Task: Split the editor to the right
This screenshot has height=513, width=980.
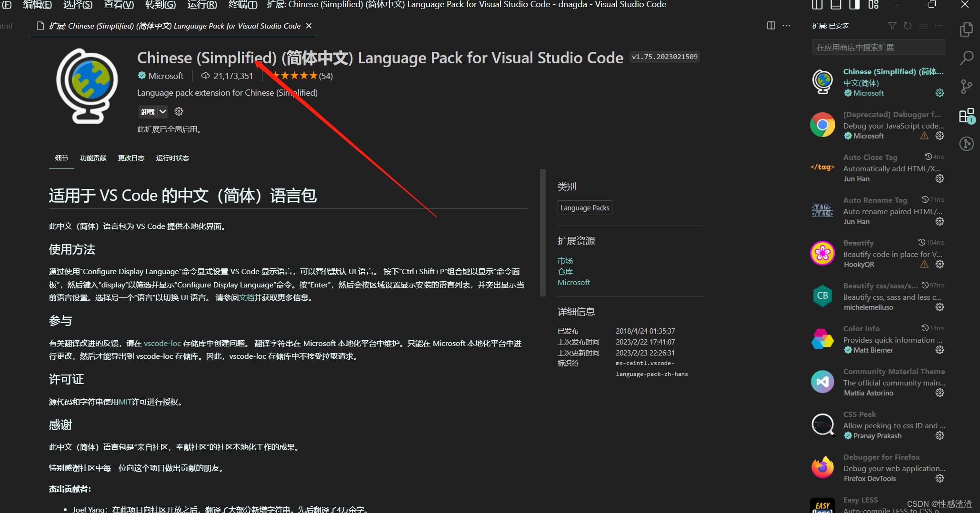Action: [x=771, y=26]
